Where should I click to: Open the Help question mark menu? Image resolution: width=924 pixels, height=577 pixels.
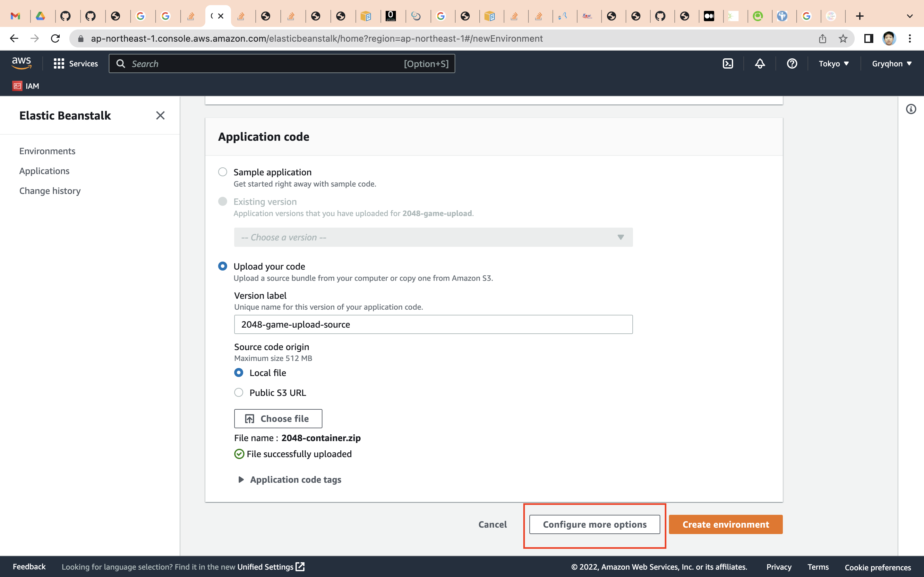coord(791,63)
